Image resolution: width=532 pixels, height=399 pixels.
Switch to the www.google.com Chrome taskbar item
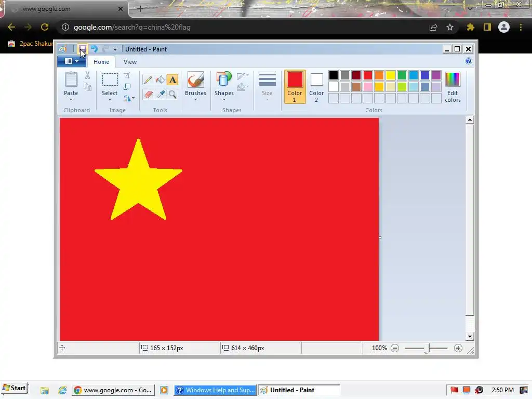113,390
